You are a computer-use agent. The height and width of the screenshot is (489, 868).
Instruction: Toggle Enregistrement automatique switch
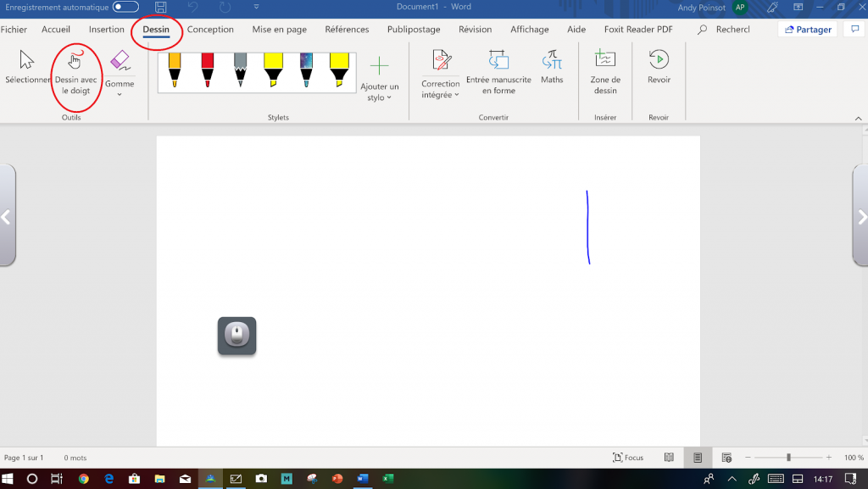125,7
